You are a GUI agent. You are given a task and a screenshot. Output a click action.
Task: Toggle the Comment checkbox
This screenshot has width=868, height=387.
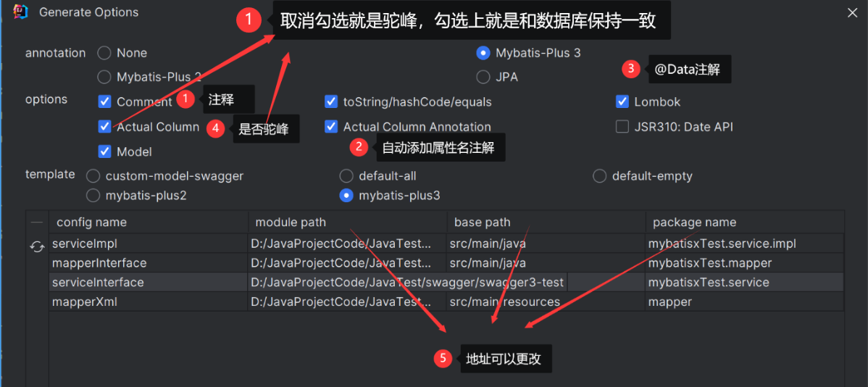pos(104,102)
